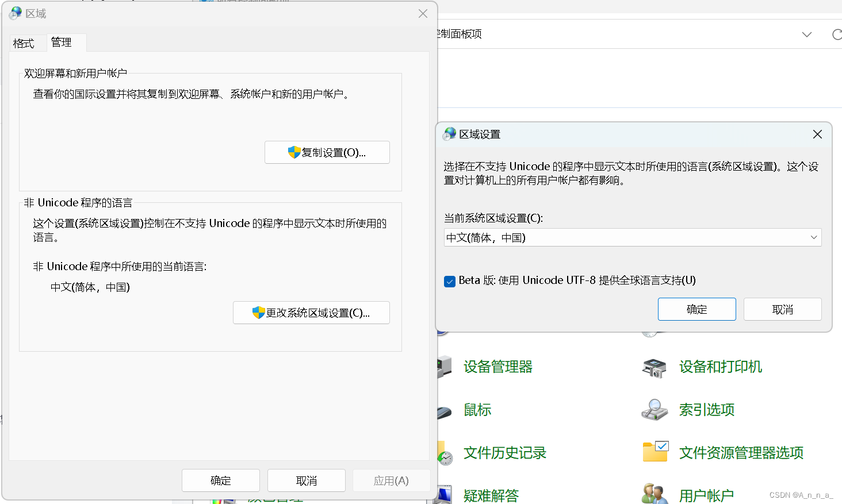Click 取消 in the 区域 window
Image resolution: width=842 pixels, height=504 pixels.
click(x=306, y=480)
